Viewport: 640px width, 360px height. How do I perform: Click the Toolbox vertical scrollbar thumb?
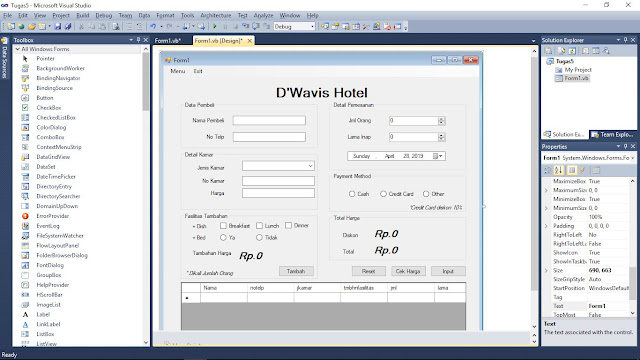[146, 82]
